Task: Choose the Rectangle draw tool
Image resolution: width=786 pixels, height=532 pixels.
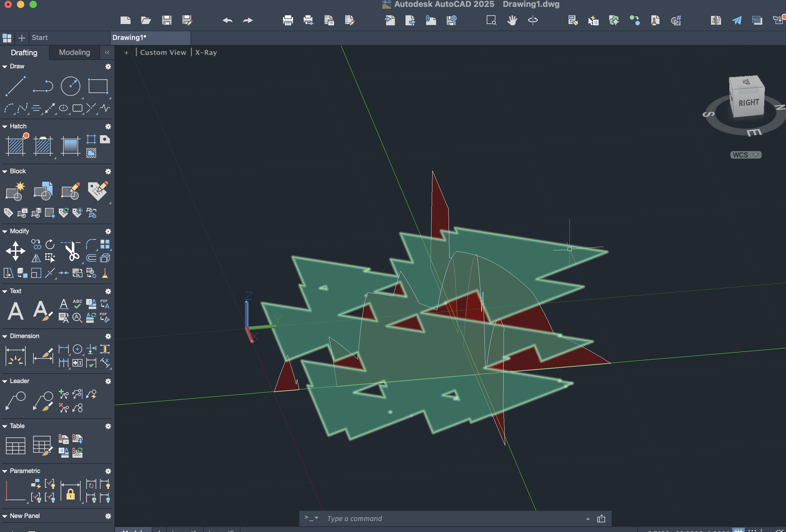Action: coord(98,86)
